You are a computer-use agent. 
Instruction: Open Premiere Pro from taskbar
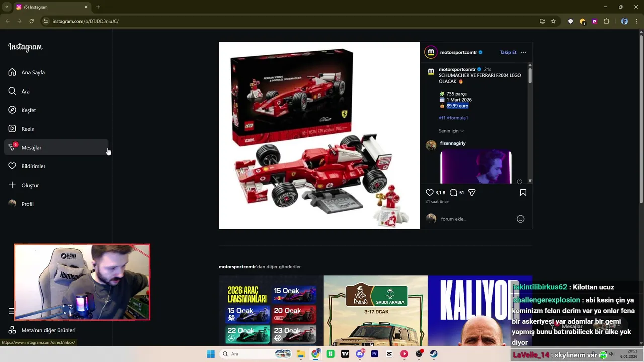(374, 354)
